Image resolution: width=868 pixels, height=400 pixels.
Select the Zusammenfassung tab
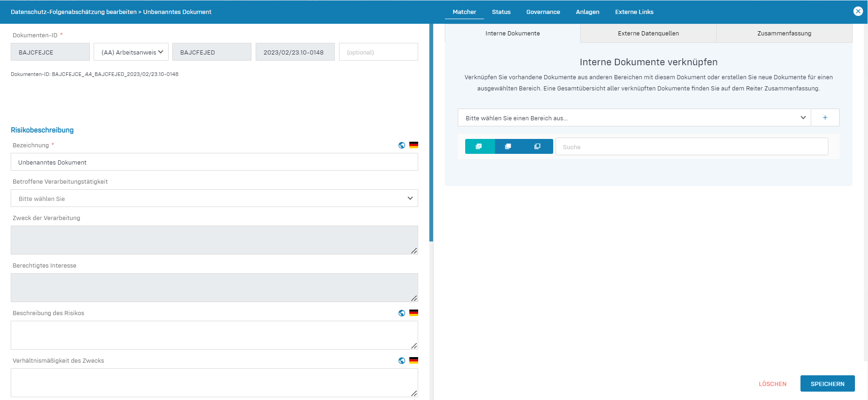[784, 34]
